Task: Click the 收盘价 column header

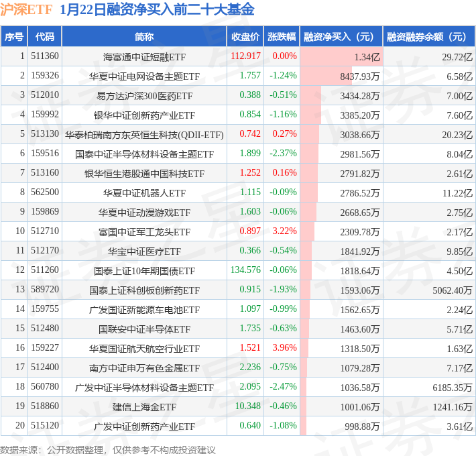Action: pyautogui.click(x=245, y=37)
